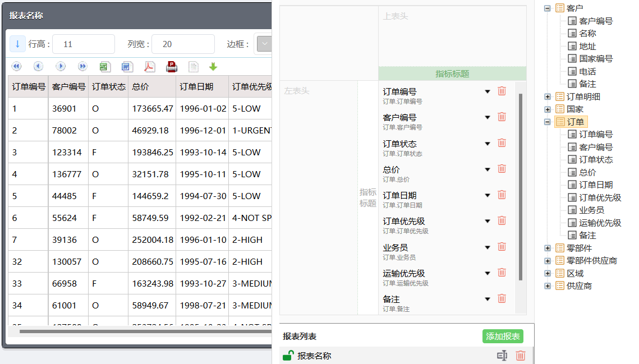639x364 pixels.
Task: Go to first page of report
Action: click(x=16, y=66)
